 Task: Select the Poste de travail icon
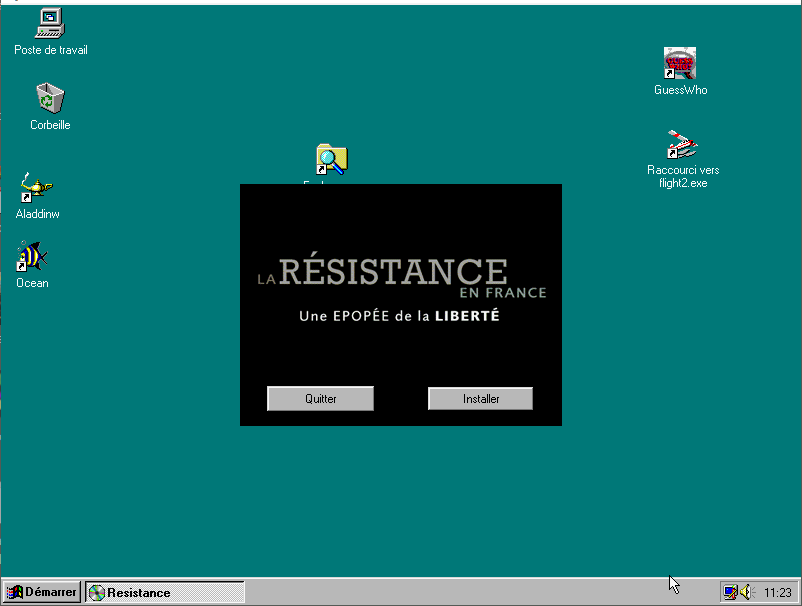pyautogui.click(x=50, y=24)
